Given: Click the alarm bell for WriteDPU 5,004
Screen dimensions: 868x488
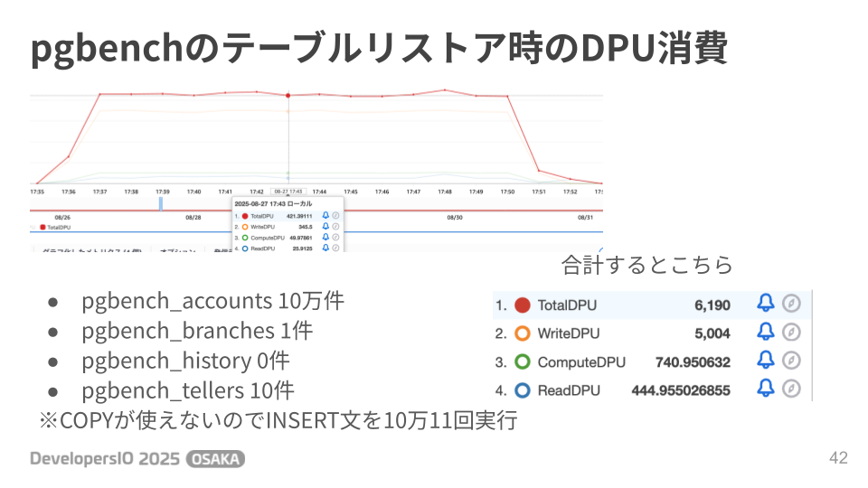Looking at the screenshot, I should pyautogui.click(x=765, y=332).
